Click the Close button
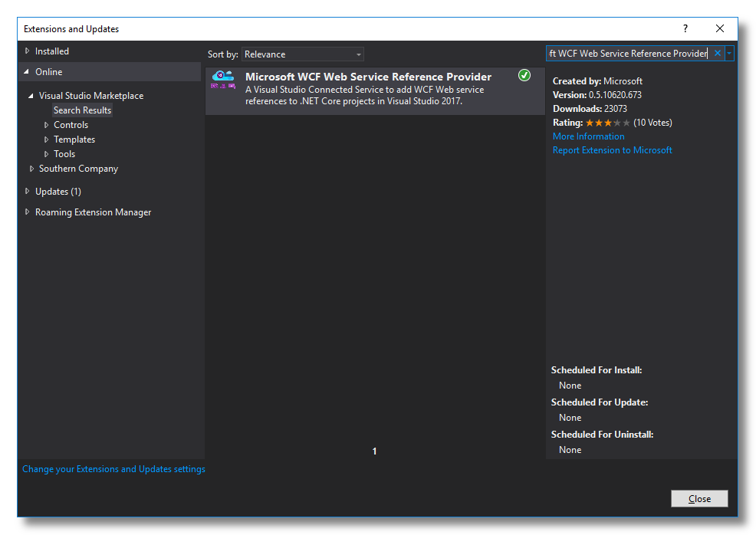This screenshot has height=535, width=756. pos(699,498)
